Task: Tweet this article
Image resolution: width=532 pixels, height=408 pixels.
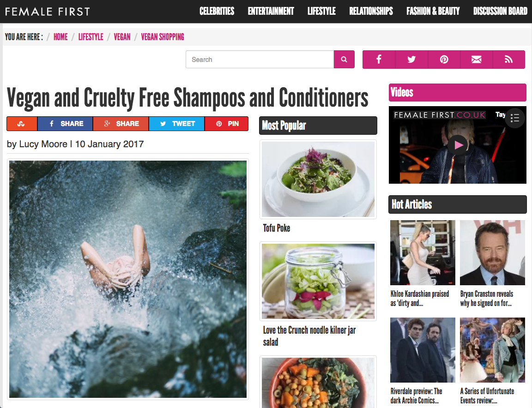Action: click(177, 124)
